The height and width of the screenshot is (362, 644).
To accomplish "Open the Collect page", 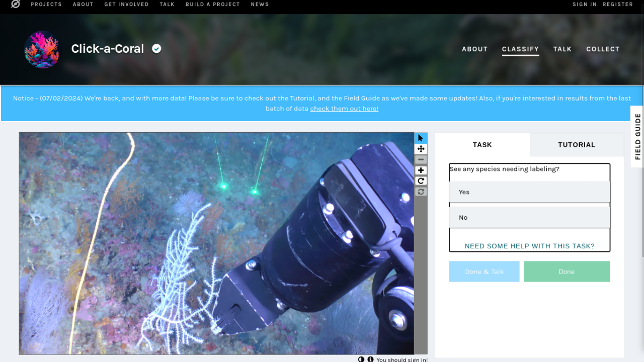I will point(603,49).
